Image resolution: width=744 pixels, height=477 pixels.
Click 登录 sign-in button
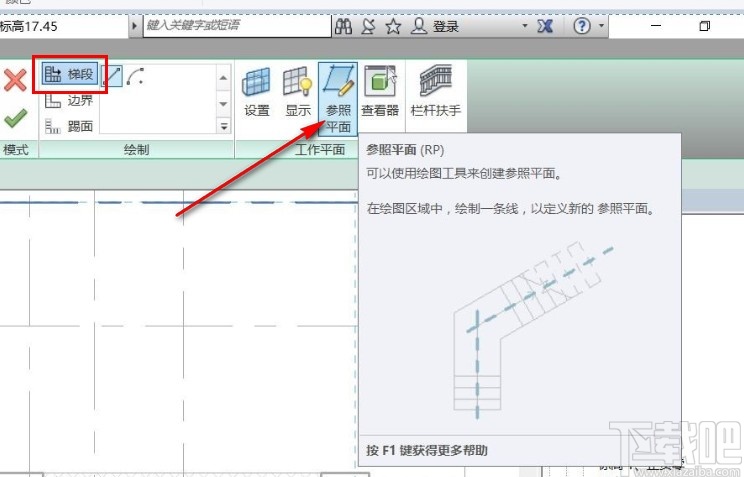(x=435, y=26)
